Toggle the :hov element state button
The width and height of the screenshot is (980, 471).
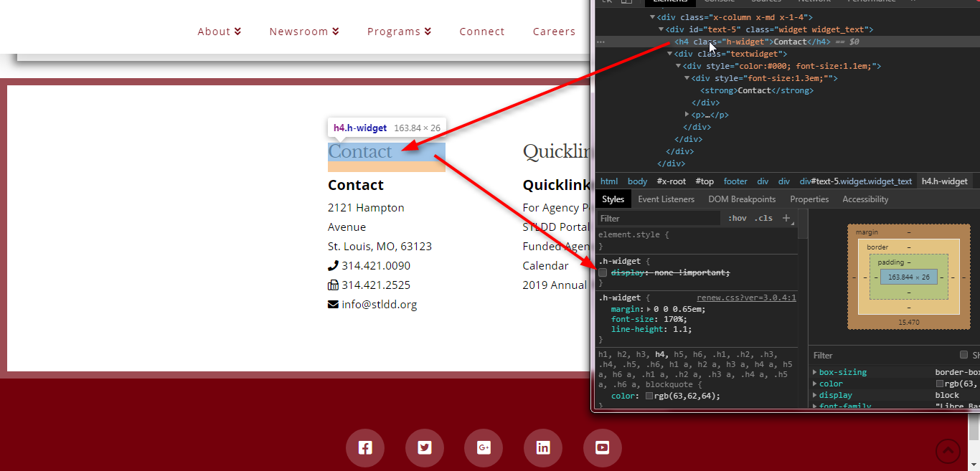[737, 218]
